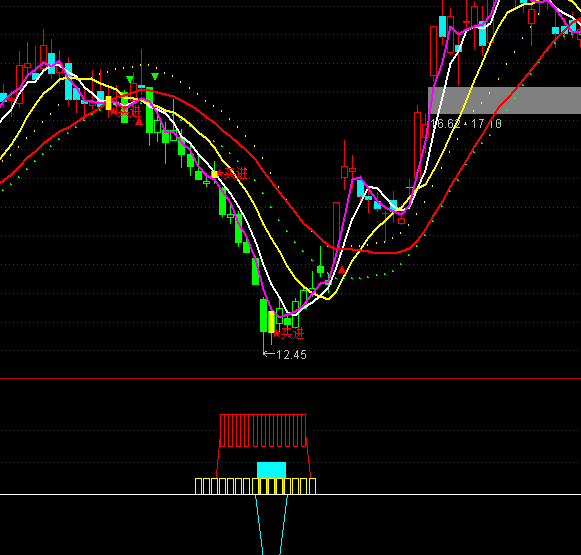Click the red star beside the lowest 买进

click(x=276, y=334)
